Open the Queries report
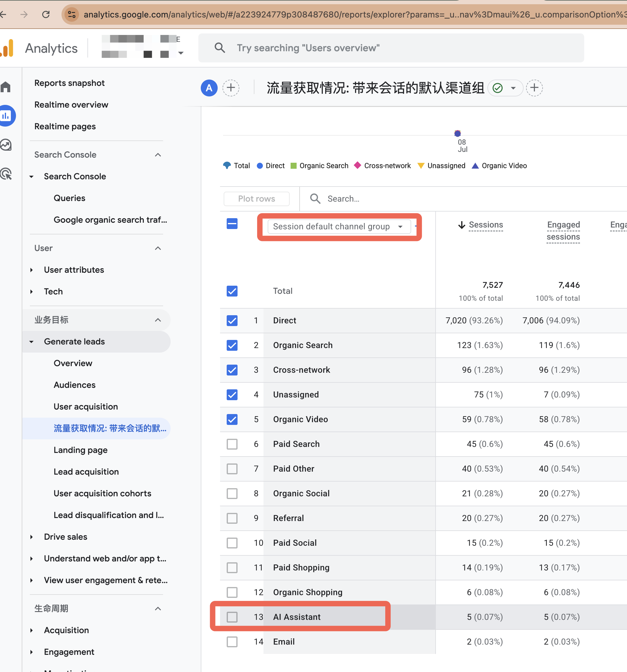627x672 pixels. (69, 198)
